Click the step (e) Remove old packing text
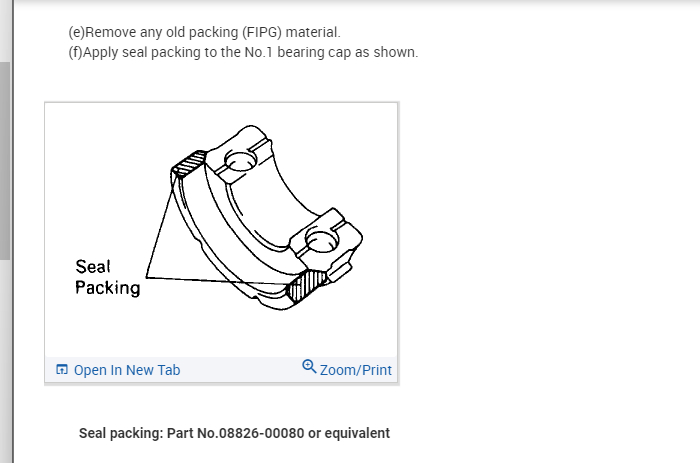Viewport: 700px width, 463px height. click(x=204, y=32)
